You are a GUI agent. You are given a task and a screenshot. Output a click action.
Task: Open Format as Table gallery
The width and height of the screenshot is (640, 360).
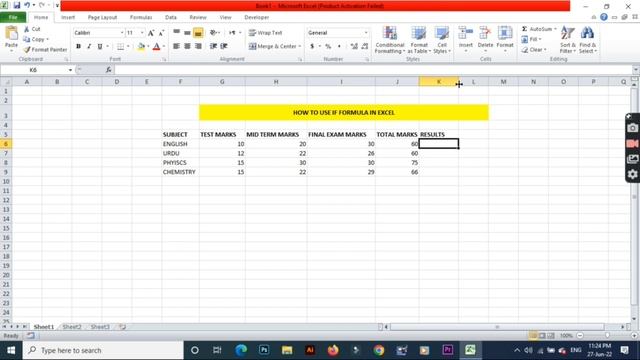(x=419, y=40)
